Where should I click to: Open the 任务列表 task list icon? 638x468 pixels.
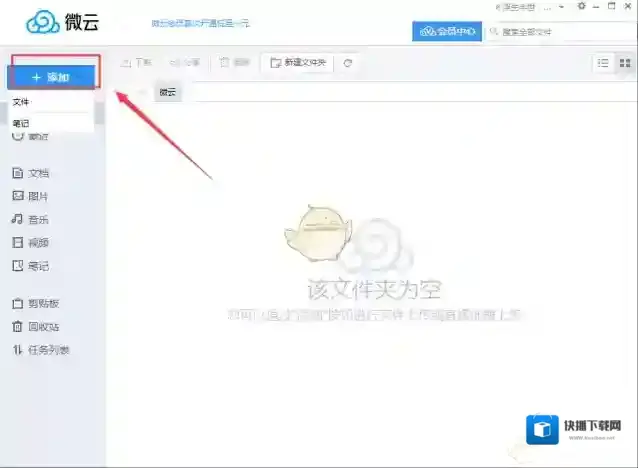[x=17, y=349]
